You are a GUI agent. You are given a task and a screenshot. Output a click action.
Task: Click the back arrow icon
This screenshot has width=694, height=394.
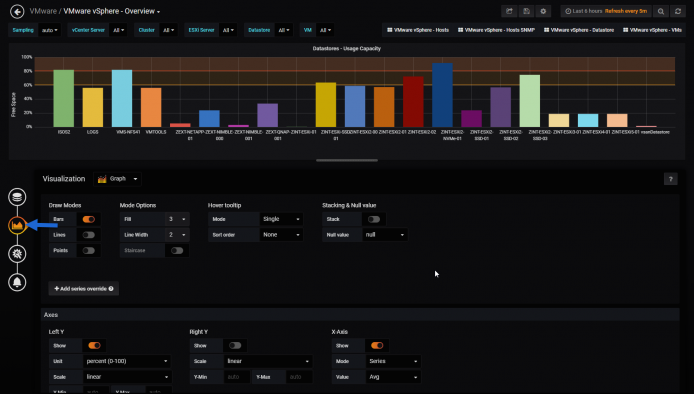tap(17, 12)
